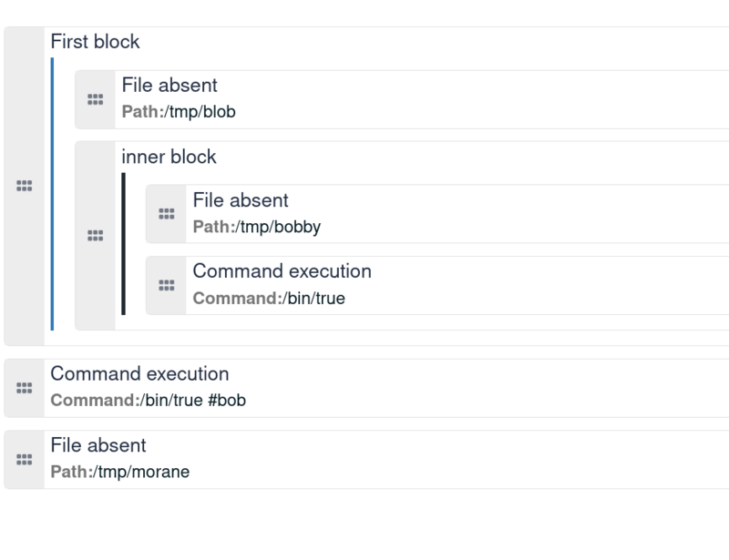Viewport: 729px width, 560px height.
Task: Open Command execution with /bin/true #bob
Action: (x=139, y=373)
